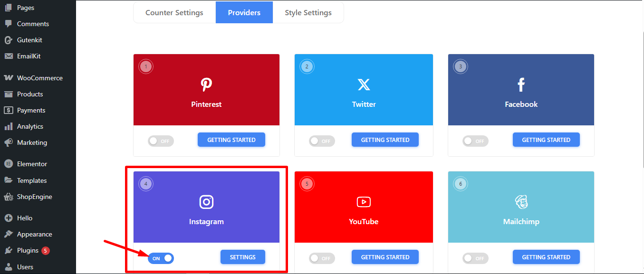This screenshot has width=644, height=274.
Task: Open the Counter Settings tab
Action: (x=174, y=13)
